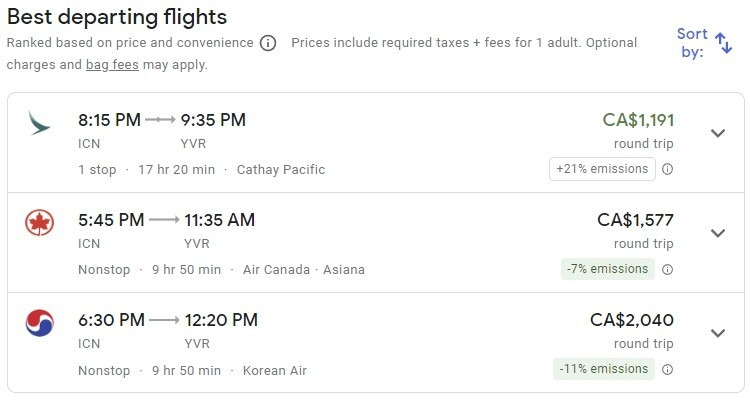Click info icon next to -7% emissions

pos(667,269)
